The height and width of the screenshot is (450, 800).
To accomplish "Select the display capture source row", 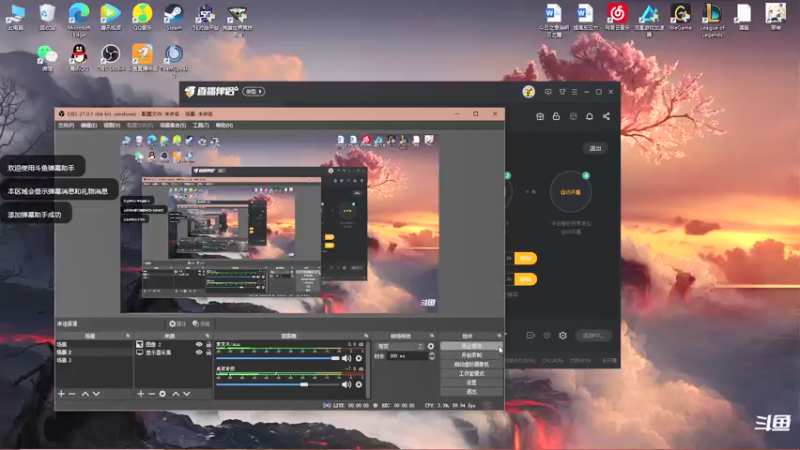I will 173,353.
